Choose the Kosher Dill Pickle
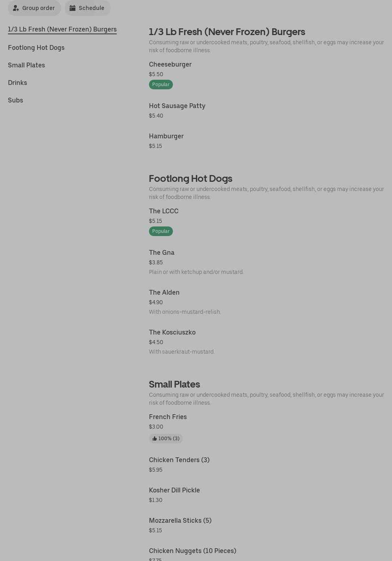The image size is (392, 561). click(174, 490)
